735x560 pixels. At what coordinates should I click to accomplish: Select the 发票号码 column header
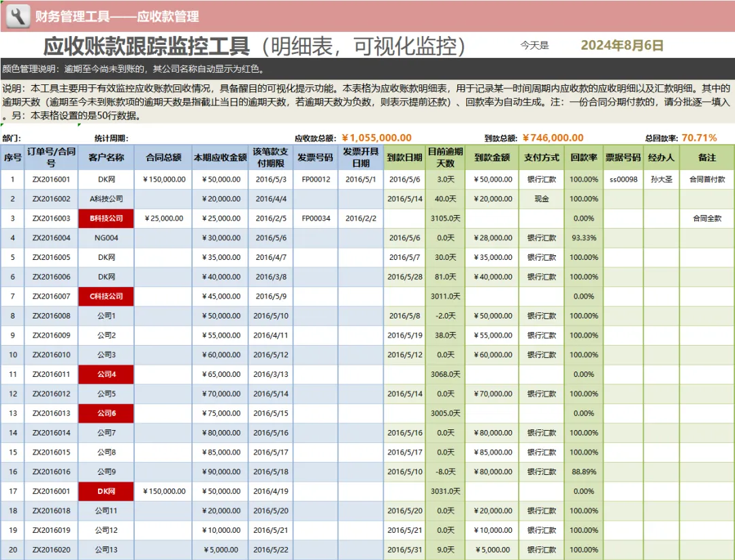[x=316, y=157]
